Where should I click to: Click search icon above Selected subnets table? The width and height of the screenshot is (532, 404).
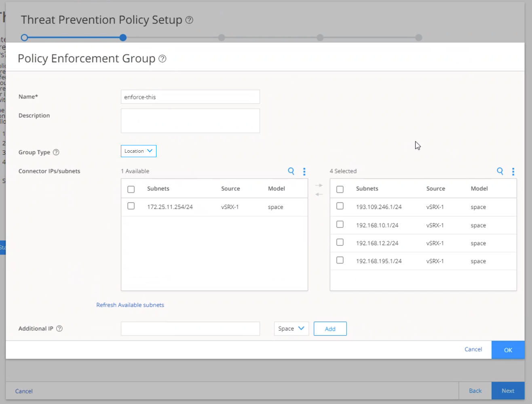pos(500,171)
